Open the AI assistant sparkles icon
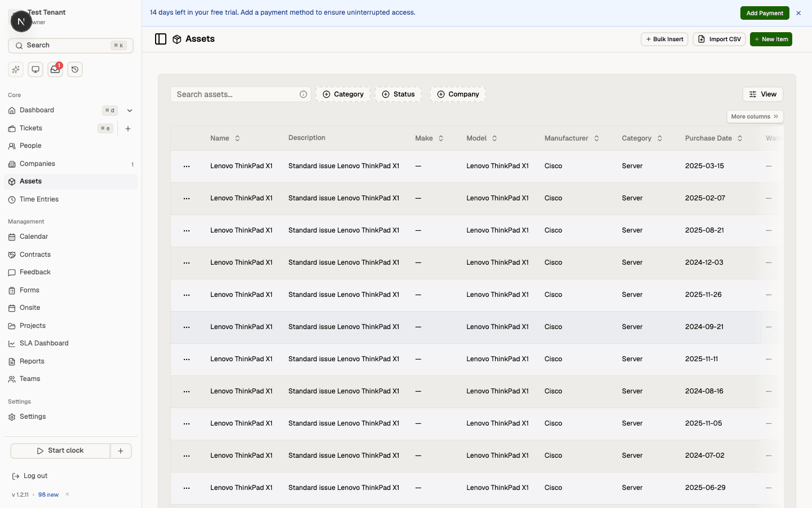Viewport: 812px width, 508px height. 15,69
